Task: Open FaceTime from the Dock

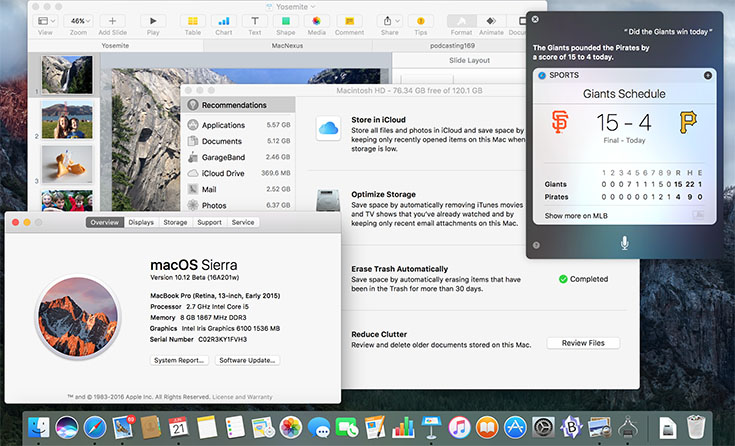Action: click(347, 427)
